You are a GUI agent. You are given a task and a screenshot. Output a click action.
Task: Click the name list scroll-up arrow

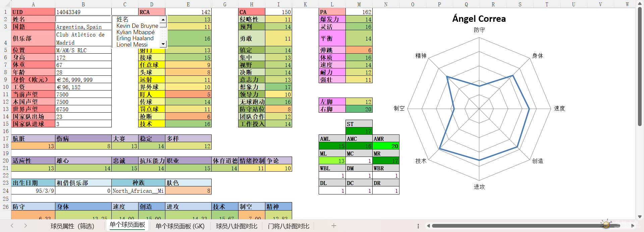pos(163,19)
